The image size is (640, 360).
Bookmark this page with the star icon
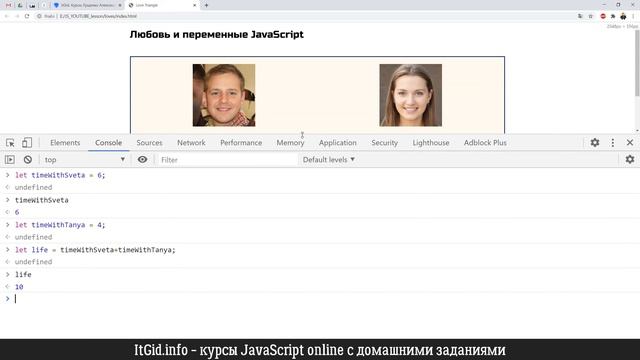590,16
